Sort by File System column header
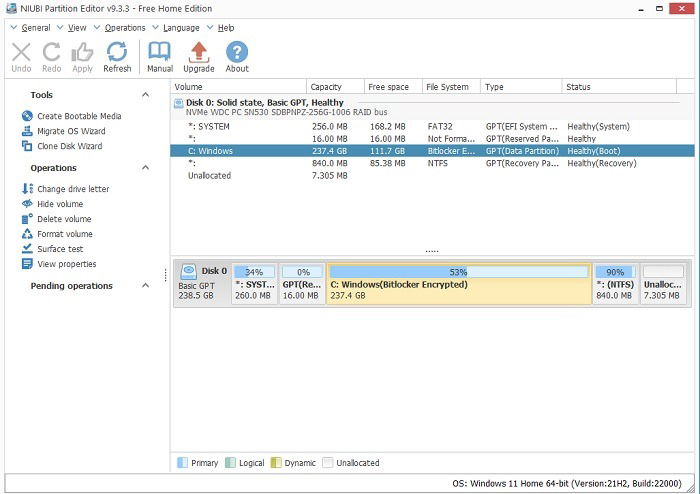 click(x=451, y=87)
